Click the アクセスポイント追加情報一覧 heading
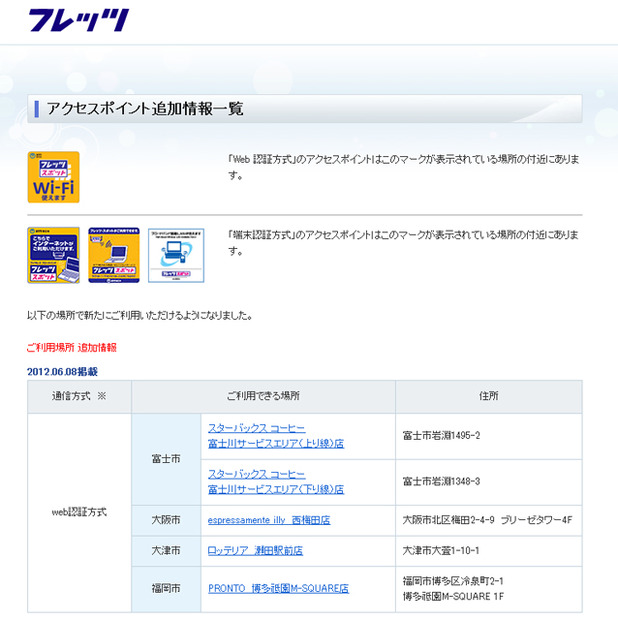 (145, 109)
